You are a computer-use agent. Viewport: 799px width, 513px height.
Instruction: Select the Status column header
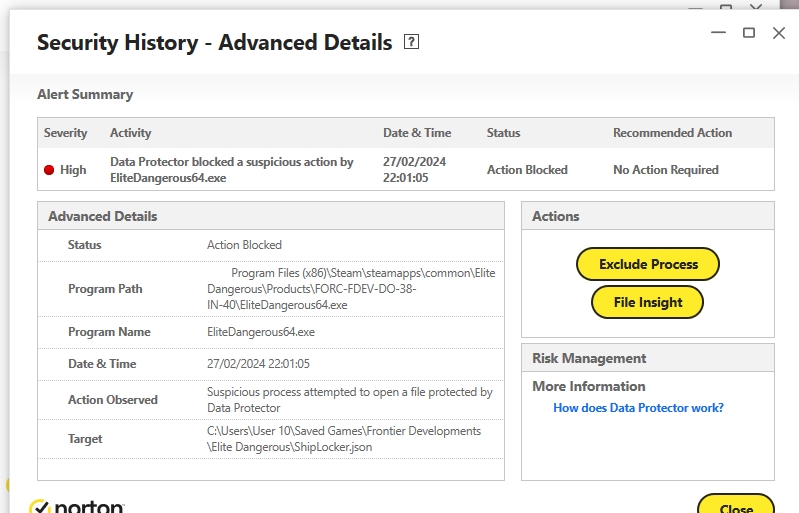point(503,133)
